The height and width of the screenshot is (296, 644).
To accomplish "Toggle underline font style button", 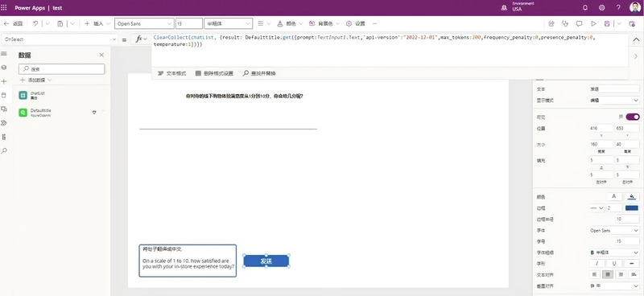I will coord(614,264).
